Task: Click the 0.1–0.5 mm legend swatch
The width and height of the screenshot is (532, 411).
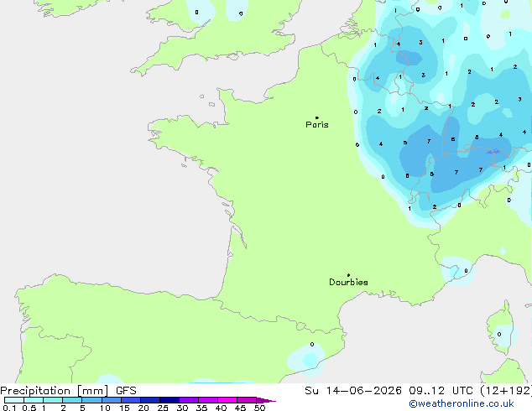Action: (14, 400)
